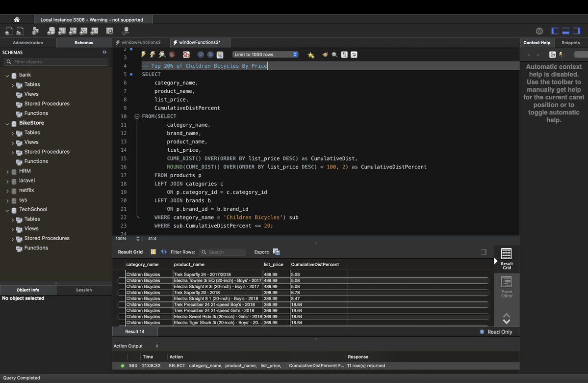This screenshot has height=383, width=588.
Task: Open Limit to 1000 rows dropdown
Action: (265, 55)
